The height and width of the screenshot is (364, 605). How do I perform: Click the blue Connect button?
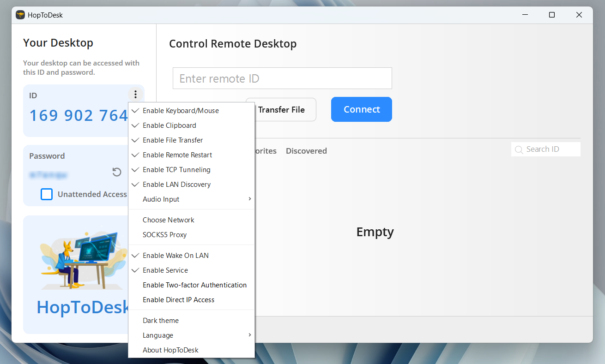click(362, 109)
